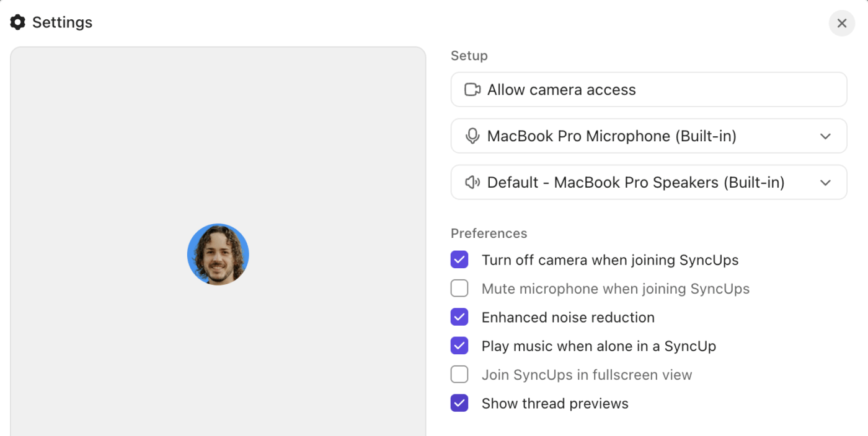Uncheck Enhanced noise reduction
Screen dimensions: 868x436
459,317
